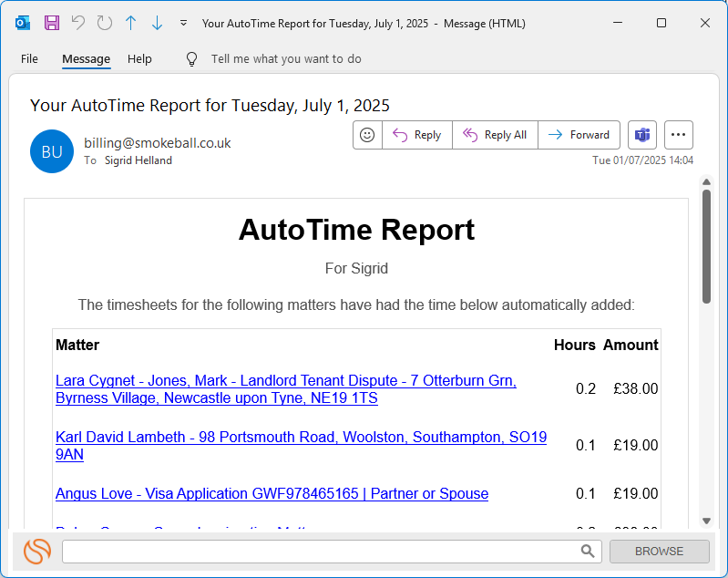Viewport: 728px width, 578px height.
Task: Select the Message ribbon tab
Action: [x=86, y=59]
